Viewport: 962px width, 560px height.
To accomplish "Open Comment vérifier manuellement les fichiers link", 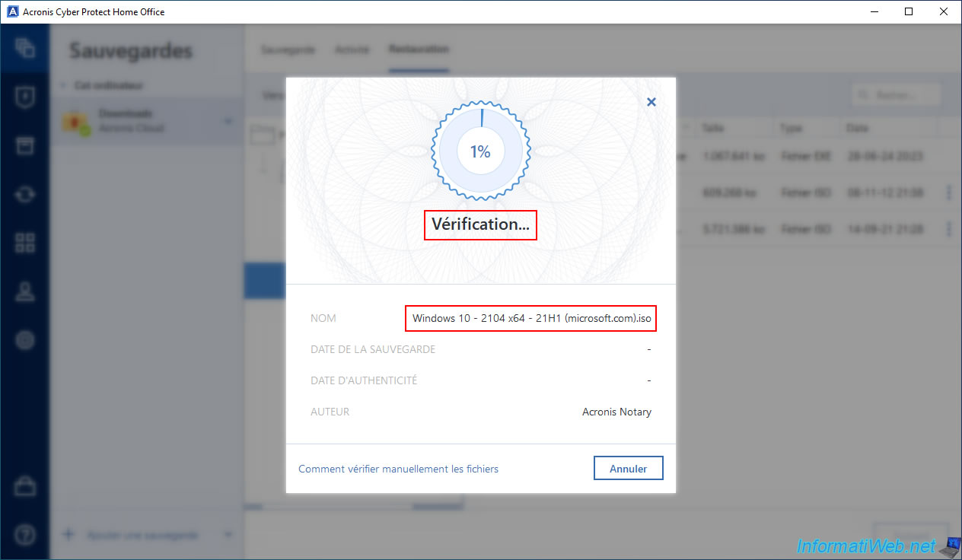I will click(x=398, y=469).
